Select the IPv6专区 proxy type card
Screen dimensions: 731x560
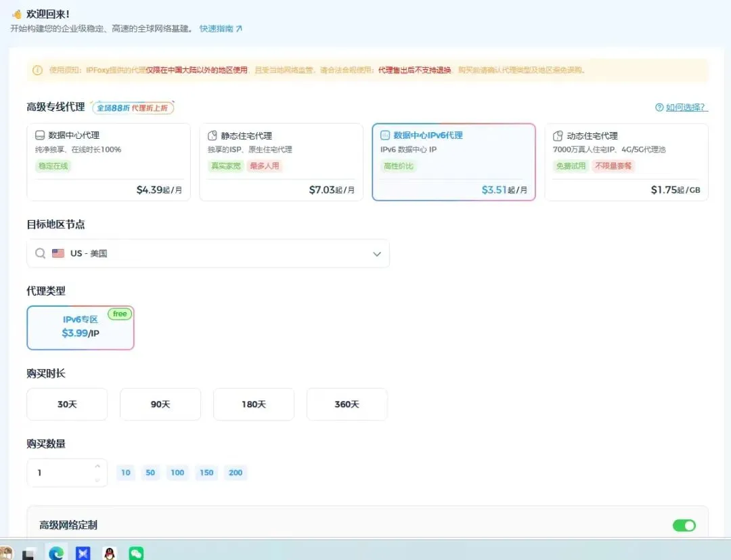(x=81, y=328)
